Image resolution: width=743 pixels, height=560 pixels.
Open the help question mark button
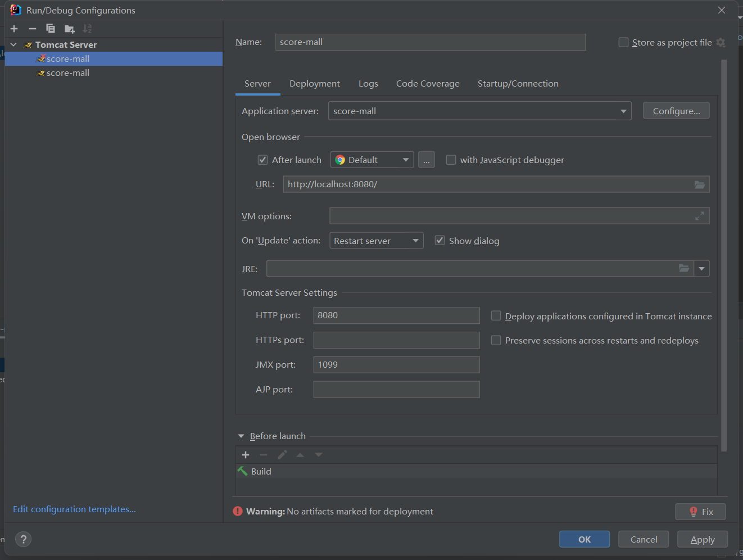[x=23, y=540]
